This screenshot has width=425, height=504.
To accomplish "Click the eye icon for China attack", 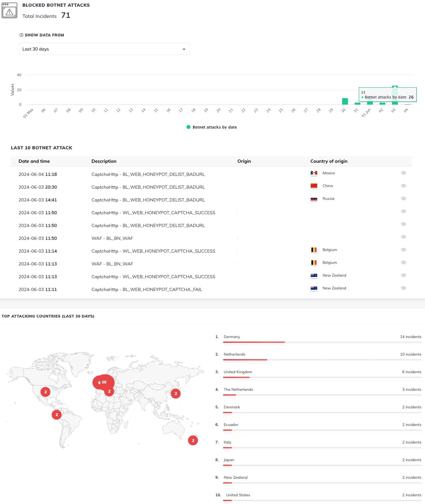I will (x=403, y=186).
